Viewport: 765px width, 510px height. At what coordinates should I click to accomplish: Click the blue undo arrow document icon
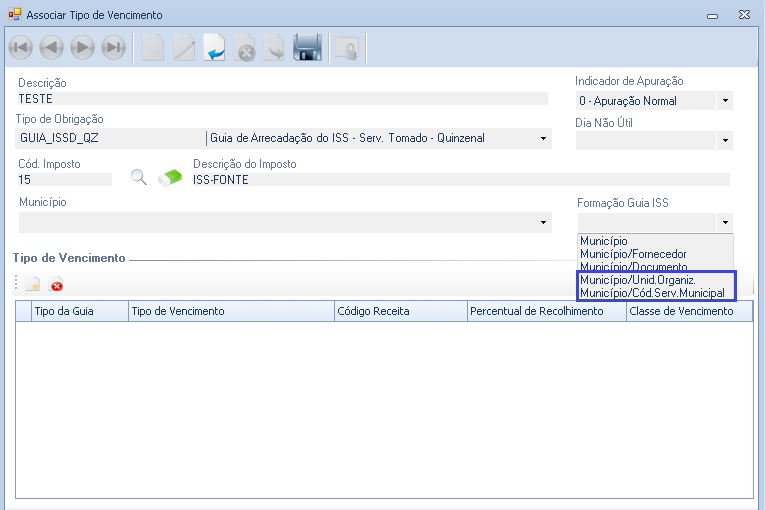pyautogui.click(x=214, y=47)
